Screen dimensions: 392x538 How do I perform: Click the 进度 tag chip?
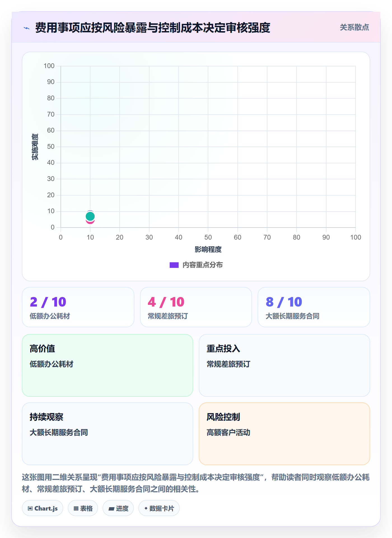tap(118, 508)
